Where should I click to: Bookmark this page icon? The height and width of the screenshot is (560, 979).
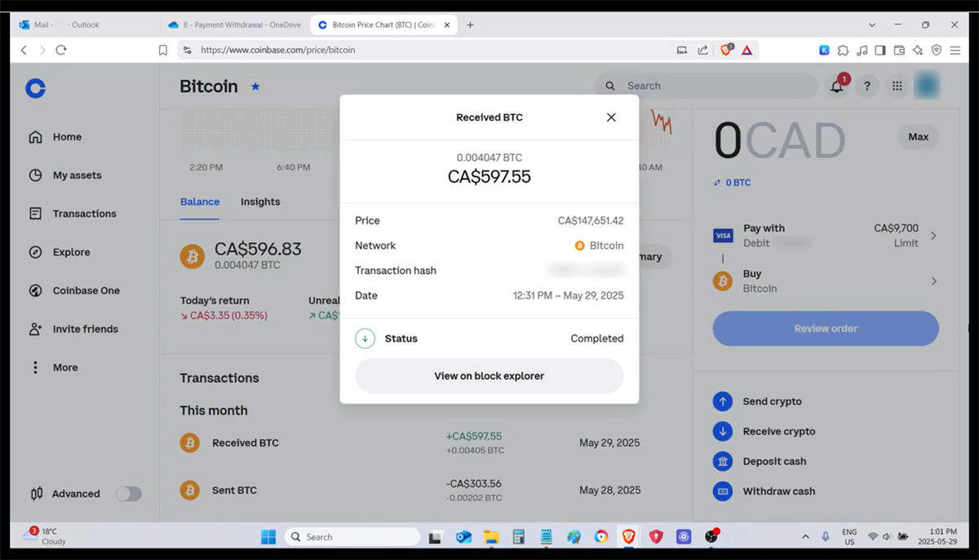(163, 50)
